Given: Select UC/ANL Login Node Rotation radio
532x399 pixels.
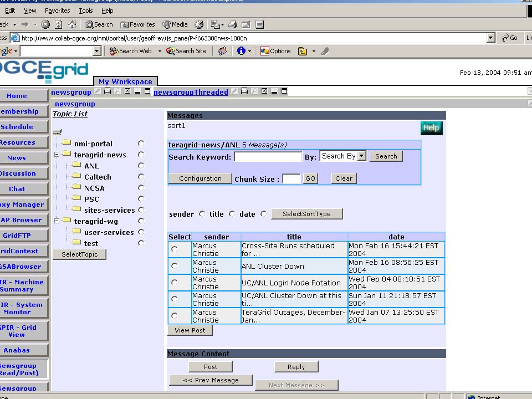Looking at the screenshot, I should point(175,282).
